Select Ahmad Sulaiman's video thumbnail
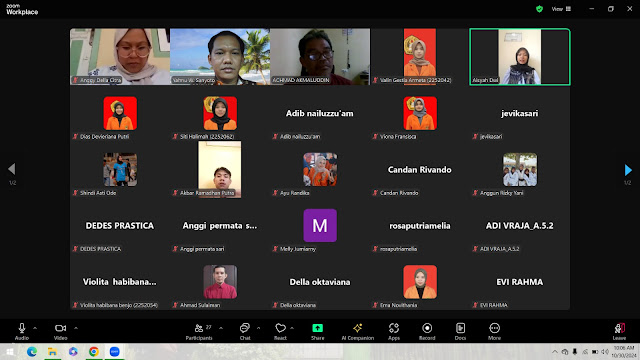640x360 pixels. pyautogui.click(x=220, y=282)
